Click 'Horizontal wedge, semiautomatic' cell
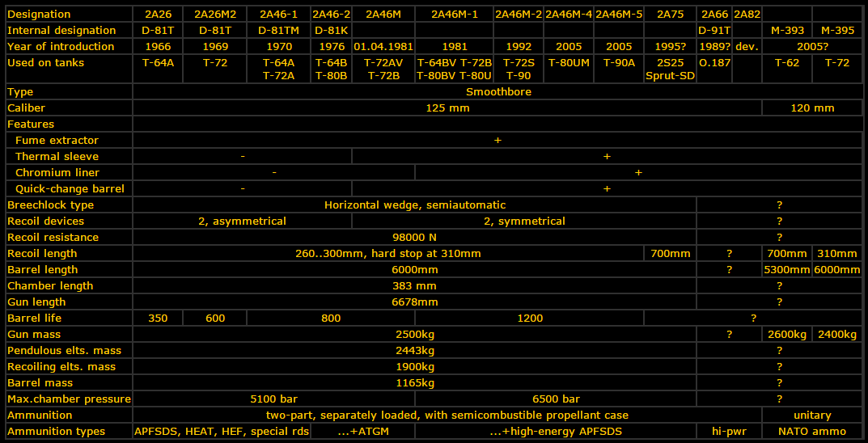The image size is (868, 443). point(415,205)
